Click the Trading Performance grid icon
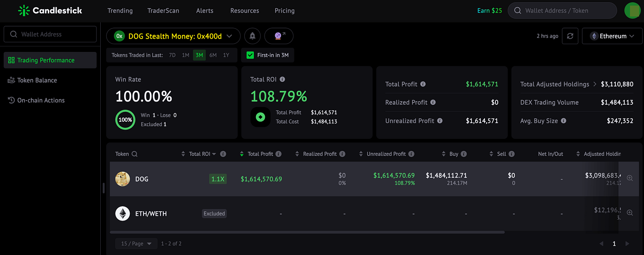The width and height of the screenshot is (644, 255). tap(11, 60)
